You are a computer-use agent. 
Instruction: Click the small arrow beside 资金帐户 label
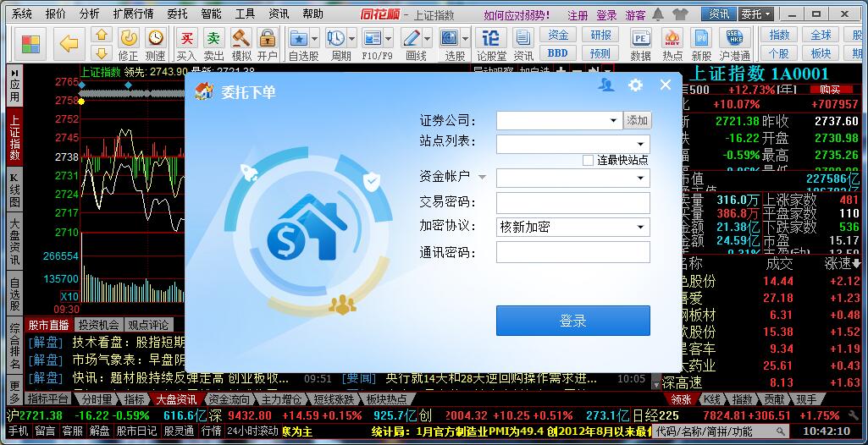point(482,178)
